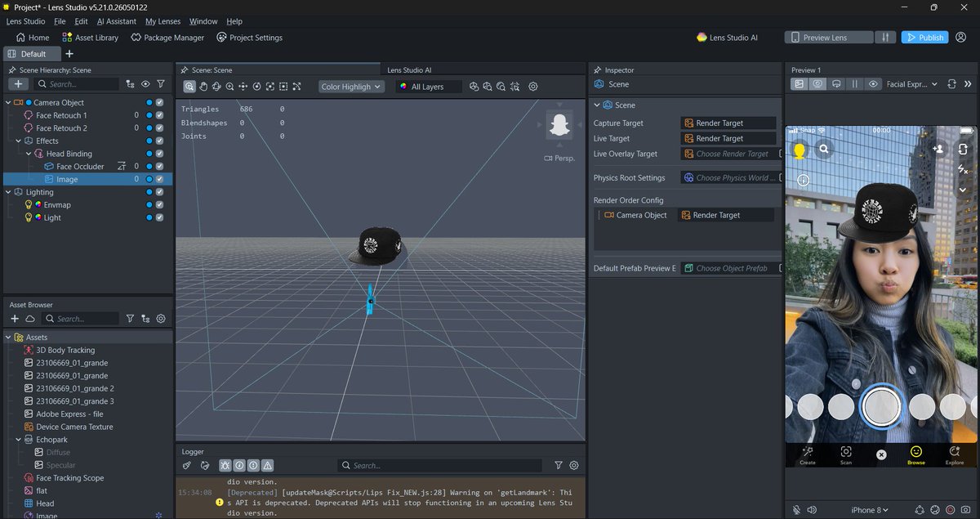This screenshot has width=980, height=519.
Task: Toggle the Logger warning triangle filter
Action: coord(267,465)
